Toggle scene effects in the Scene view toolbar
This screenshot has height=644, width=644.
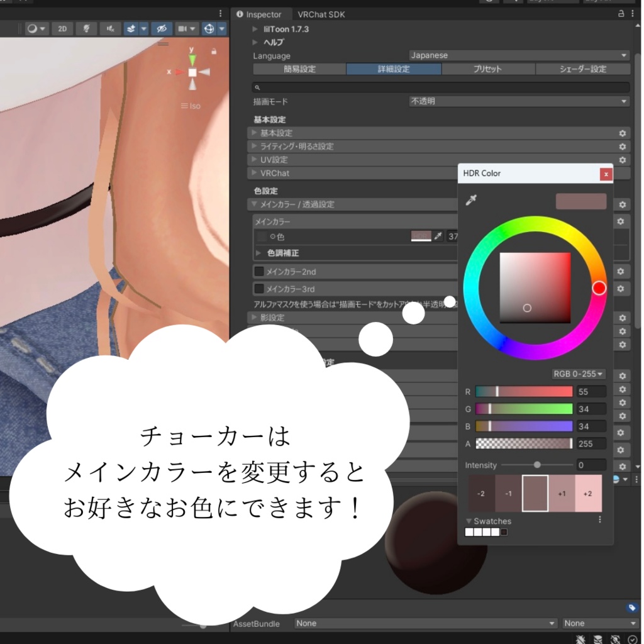tap(131, 28)
